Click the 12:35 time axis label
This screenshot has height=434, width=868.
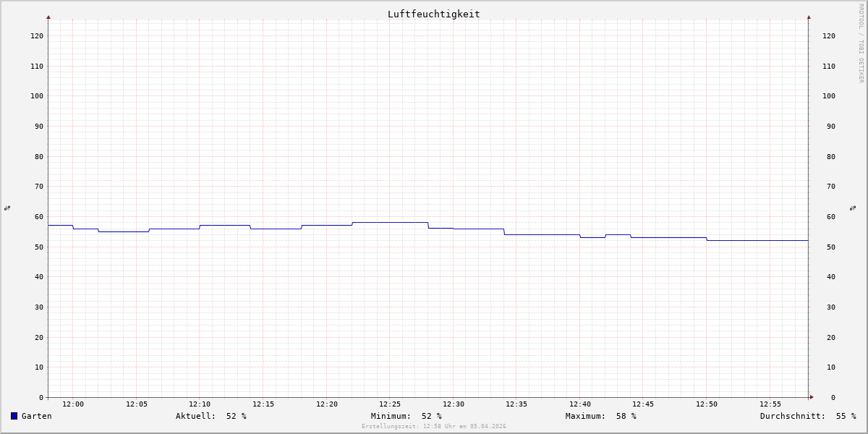click(516, 404)
